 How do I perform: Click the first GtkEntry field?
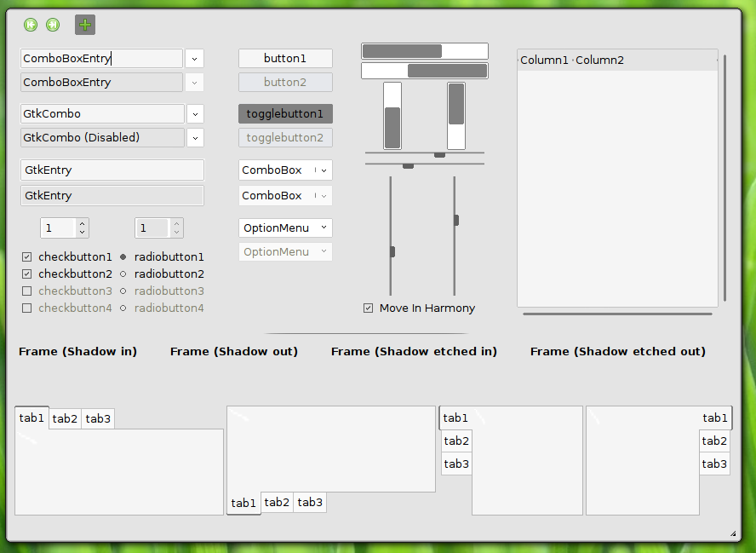[112, 170]
